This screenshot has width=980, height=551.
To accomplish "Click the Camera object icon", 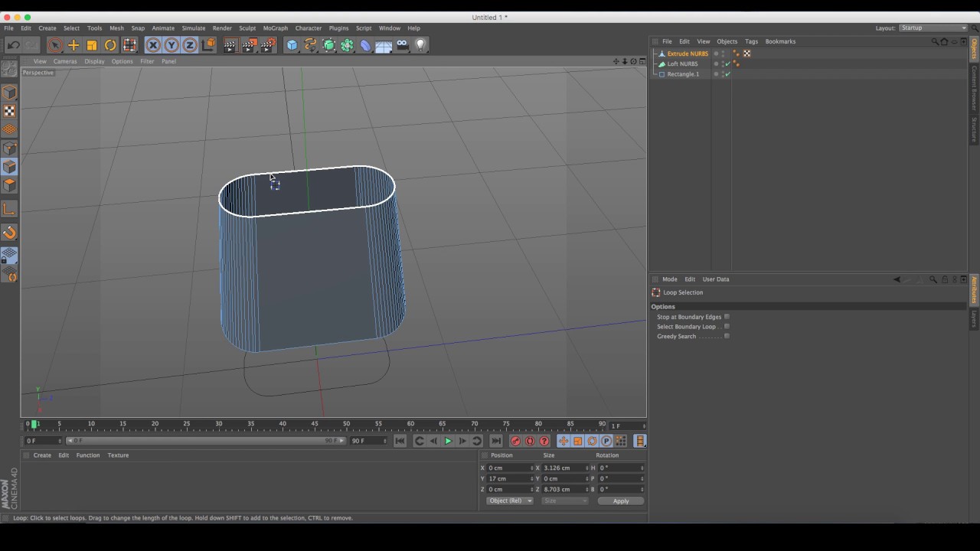I will point(402,45).
